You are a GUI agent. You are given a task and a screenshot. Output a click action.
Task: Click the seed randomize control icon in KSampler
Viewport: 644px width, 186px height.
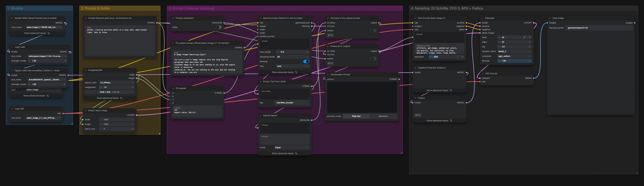click(524, 37)
